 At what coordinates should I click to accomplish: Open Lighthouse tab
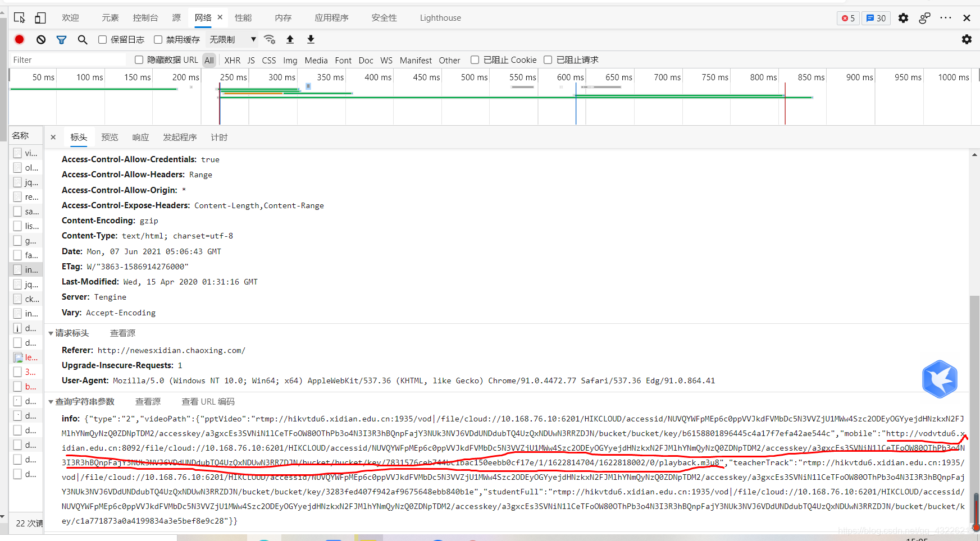tap(440, 18)
